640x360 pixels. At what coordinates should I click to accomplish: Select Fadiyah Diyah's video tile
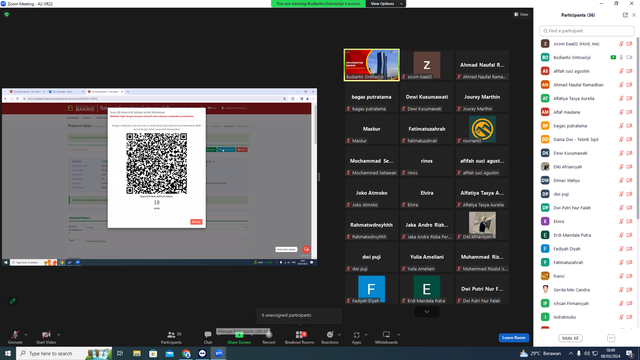(371, 289)
